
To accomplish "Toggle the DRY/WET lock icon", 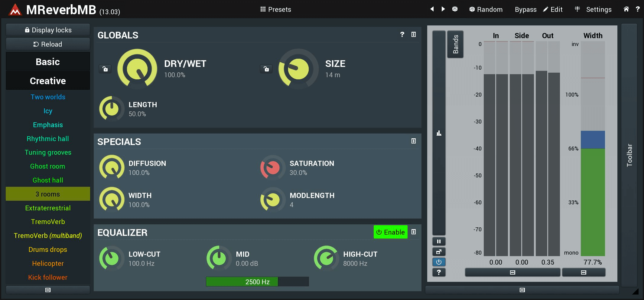I will click(105, 69).
